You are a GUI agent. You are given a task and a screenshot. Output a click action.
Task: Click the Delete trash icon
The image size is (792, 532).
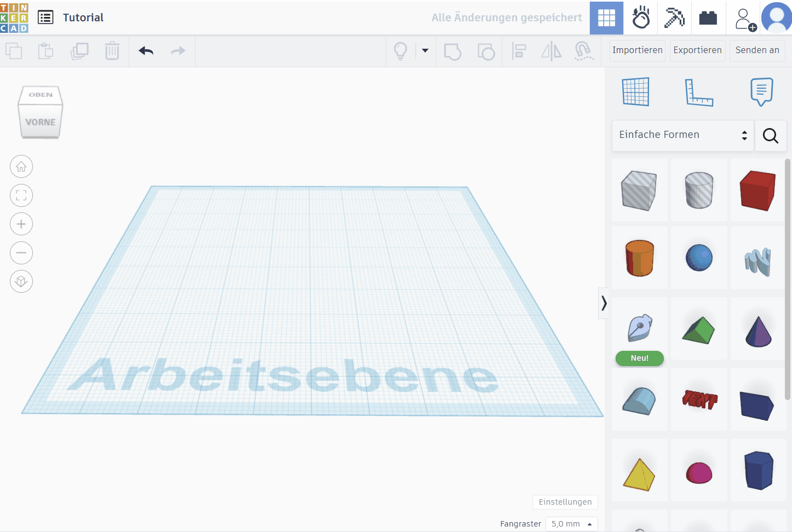[x=112, y=51]
